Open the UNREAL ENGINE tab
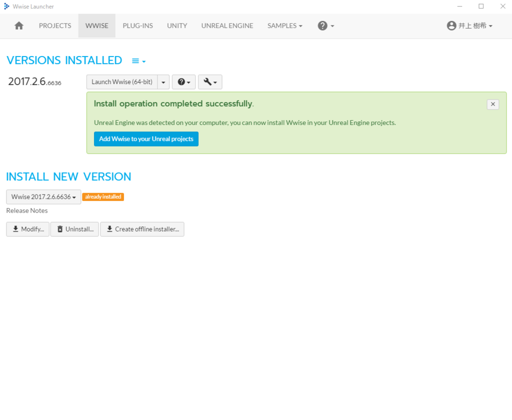This screenshot has width=512, height=420. 227,26
